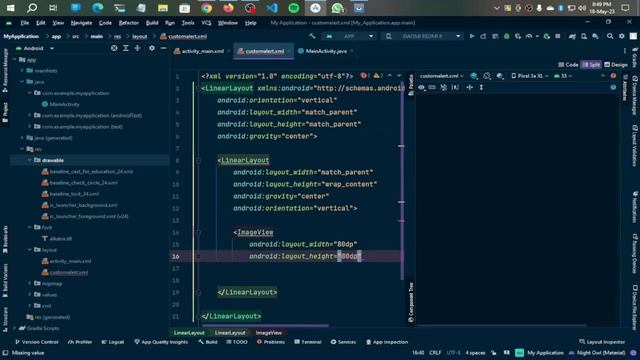Click the editor horizontal scrollbar
This screenshot has width=640, height=360.
coord(265,326)
